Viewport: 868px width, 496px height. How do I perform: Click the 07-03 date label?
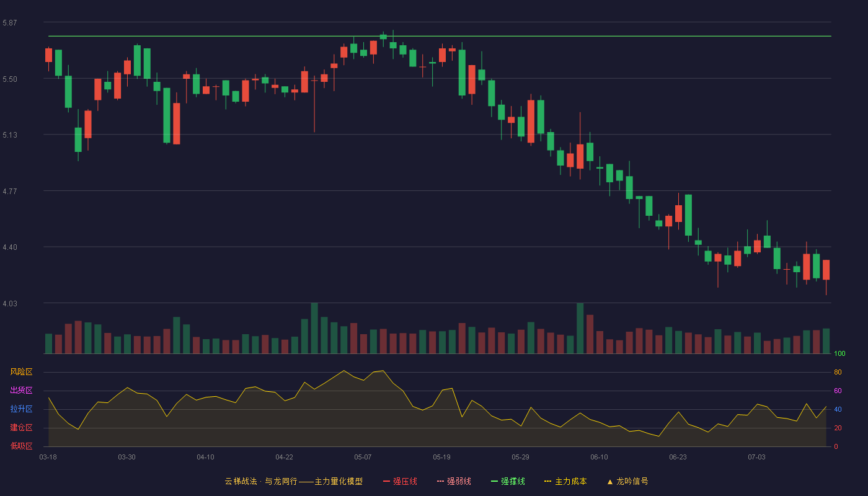(x=756, y=457)
